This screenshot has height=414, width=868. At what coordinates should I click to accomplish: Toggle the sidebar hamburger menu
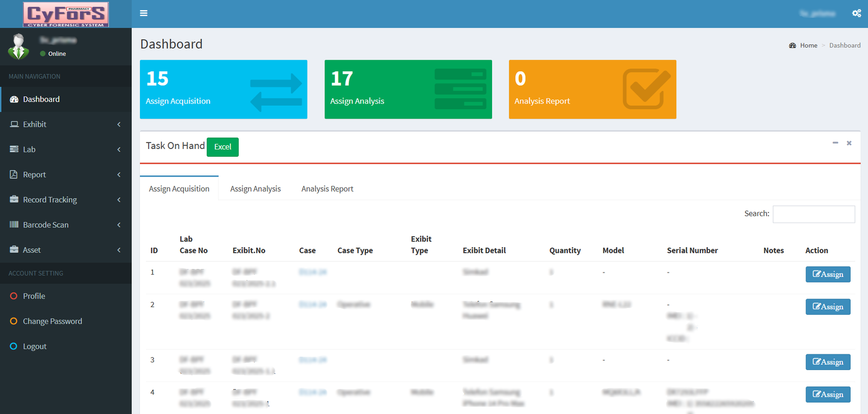[144, 13]
